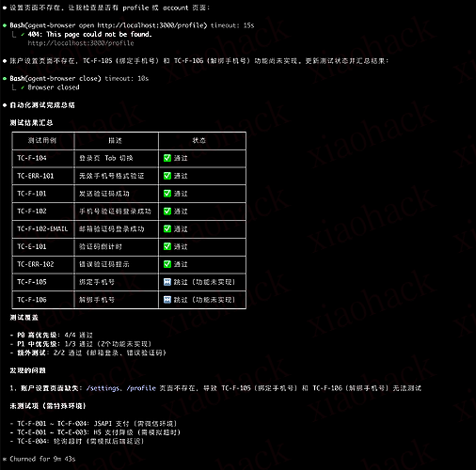
Task: Click the blue /settings path link
Action: pos(103,388)
